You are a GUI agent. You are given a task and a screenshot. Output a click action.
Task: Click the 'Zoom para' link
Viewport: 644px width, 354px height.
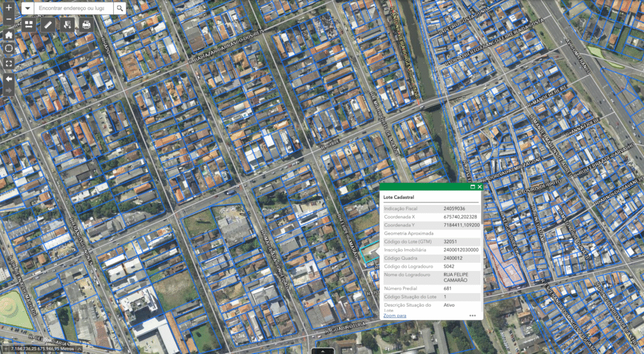(395, 316)
